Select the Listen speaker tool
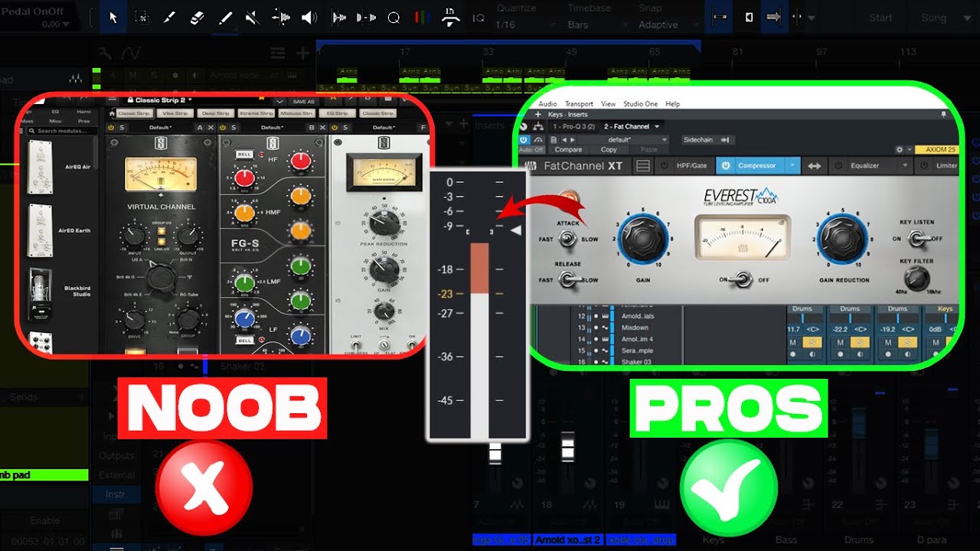The height and width of the screenshot is (551, 980). pyautogui.click(x=309, y=18)
